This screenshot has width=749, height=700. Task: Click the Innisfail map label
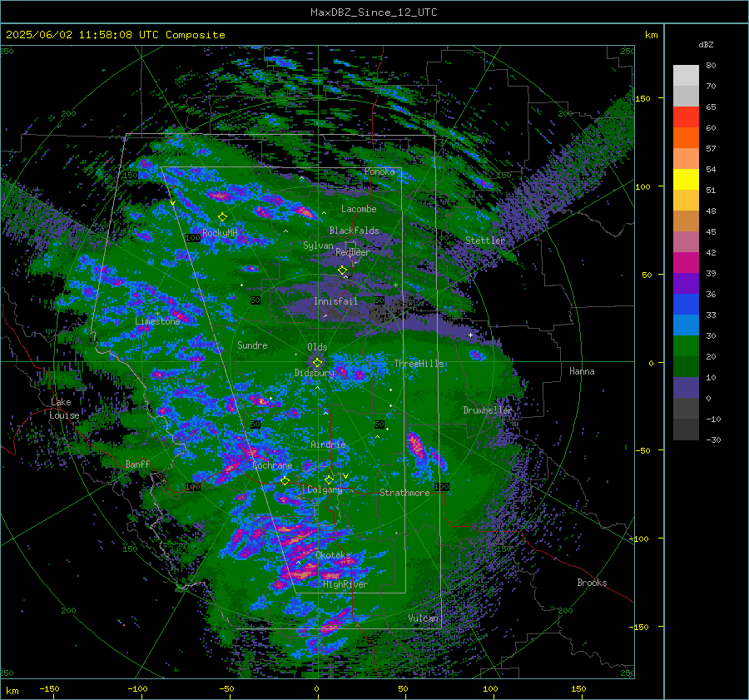click(x=335, y=301)
